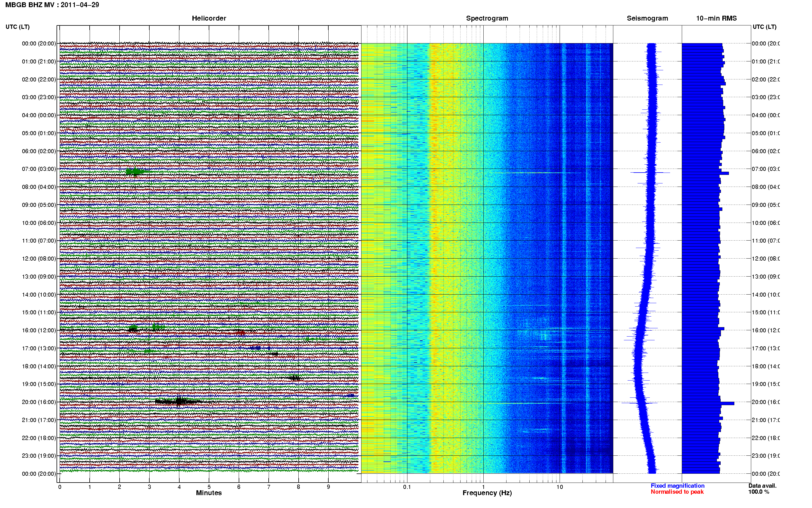The image size is (812, 508).
Task: Click the '6' tick on the Minutes axis
Action: [x=239, y=487]
